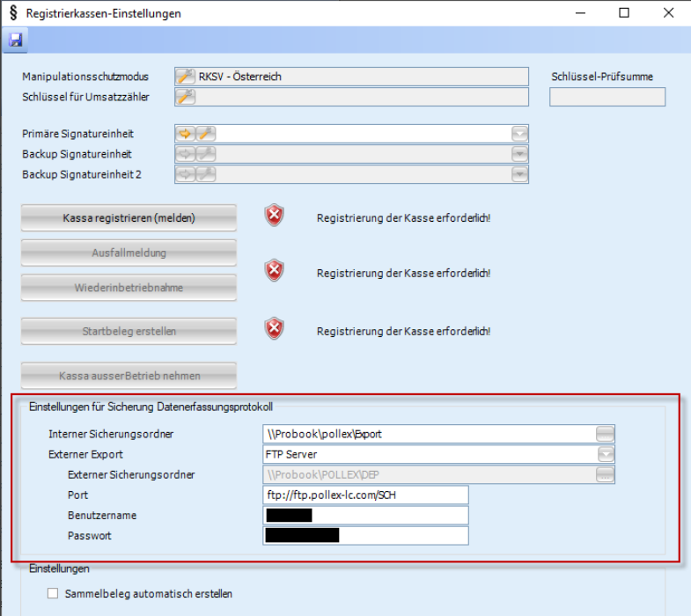Enable Sammelbeleg automatisch erstellen checkbox
Image resolution: width=691 pixels, height=616 pixels.
pos(52,594)
